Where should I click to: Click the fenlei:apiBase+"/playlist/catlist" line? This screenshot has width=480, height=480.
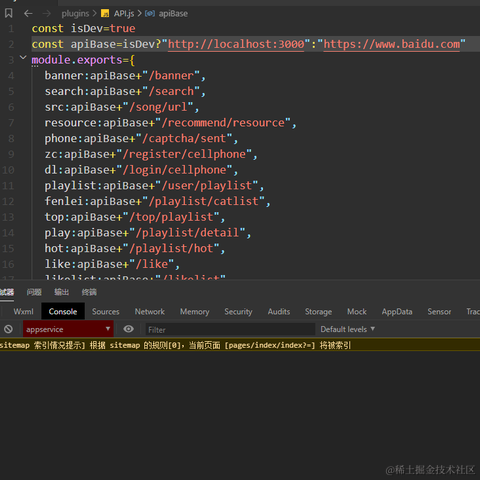tap(157, 201)
